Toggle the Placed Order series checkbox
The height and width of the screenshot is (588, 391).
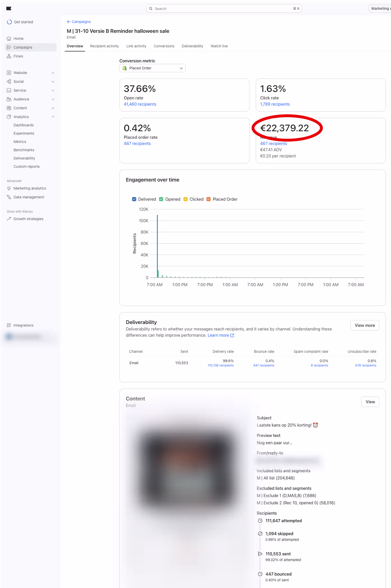(209, 199)
